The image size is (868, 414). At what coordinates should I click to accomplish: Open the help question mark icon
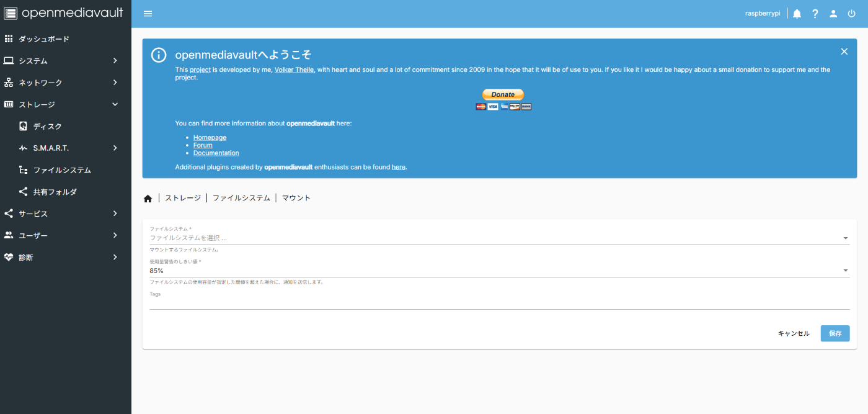tap(815, 14)
